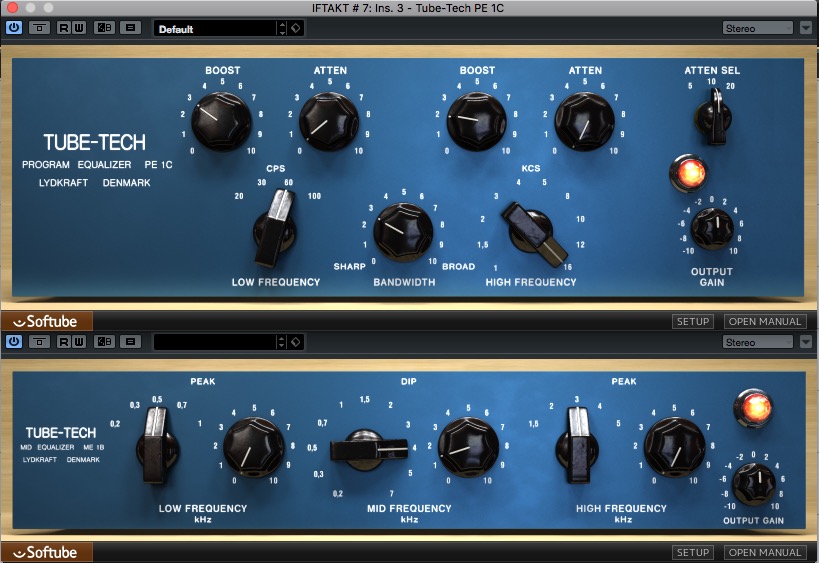Open preset management diamond icon on ME 1B

point(296,342)
